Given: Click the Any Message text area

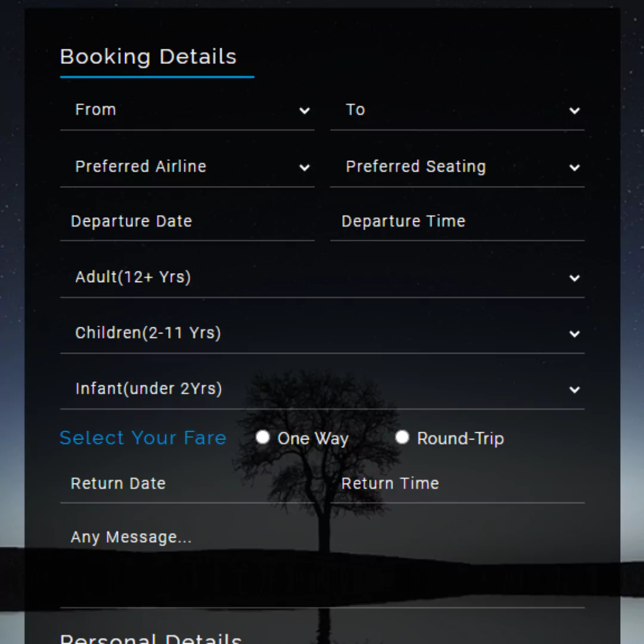Looking at the screenshot, I should [323, 563].
